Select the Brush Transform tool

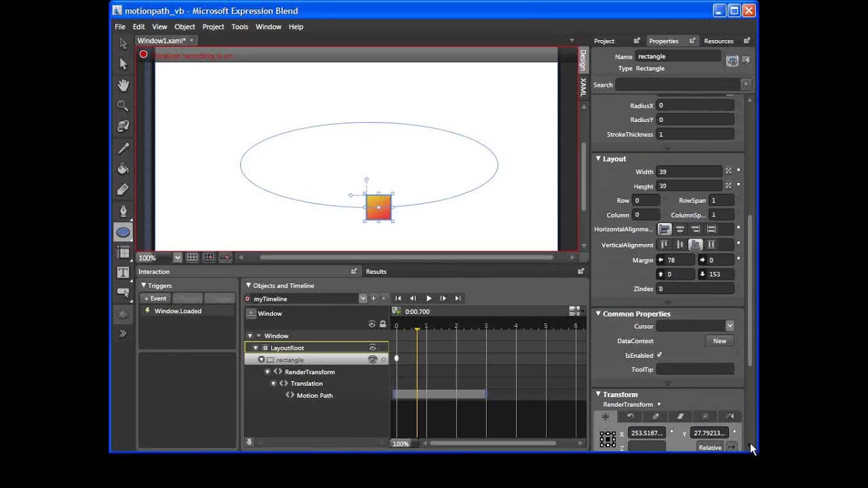123,190
